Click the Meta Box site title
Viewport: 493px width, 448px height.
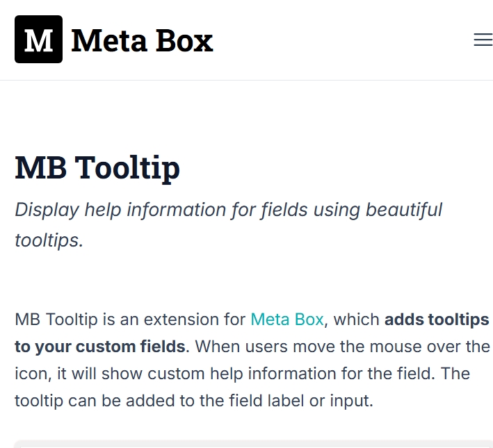click(142, 40)
